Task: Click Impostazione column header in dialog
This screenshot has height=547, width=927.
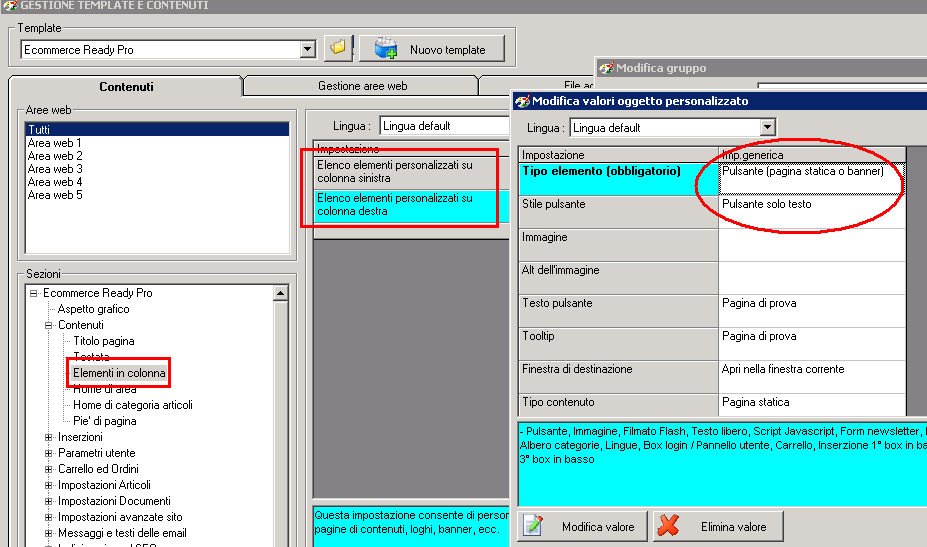Action: pos(618,155)
